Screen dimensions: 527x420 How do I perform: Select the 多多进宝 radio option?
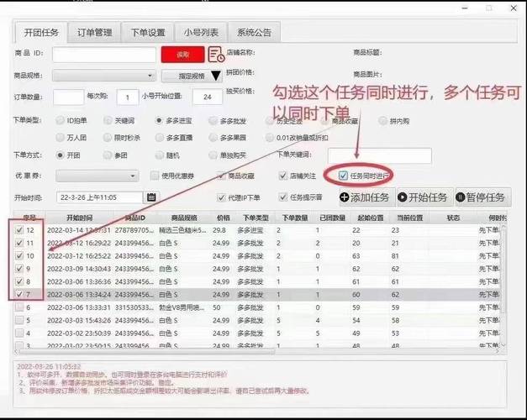pyautogui.click(x=173, y=120)
